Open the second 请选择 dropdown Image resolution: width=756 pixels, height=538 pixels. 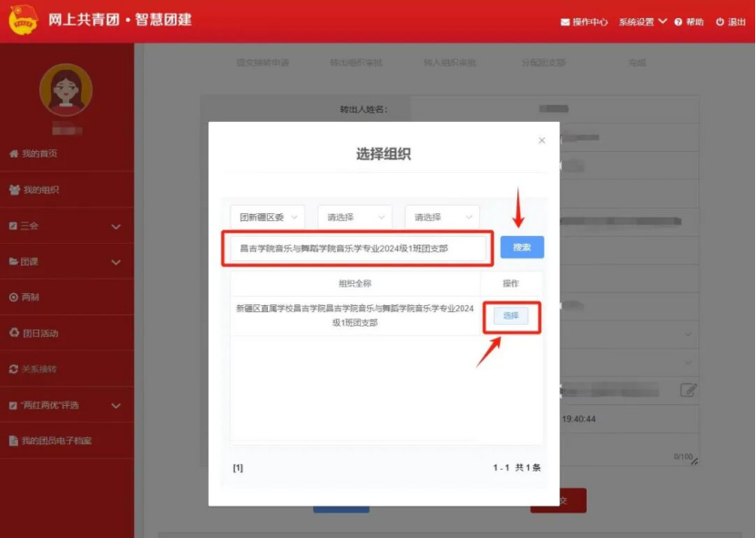pos(354,218)
